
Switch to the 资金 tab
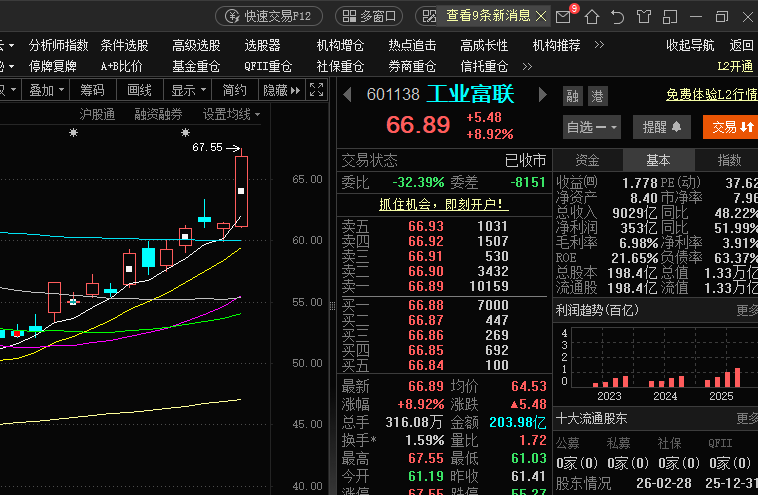[x=587, y=160]
